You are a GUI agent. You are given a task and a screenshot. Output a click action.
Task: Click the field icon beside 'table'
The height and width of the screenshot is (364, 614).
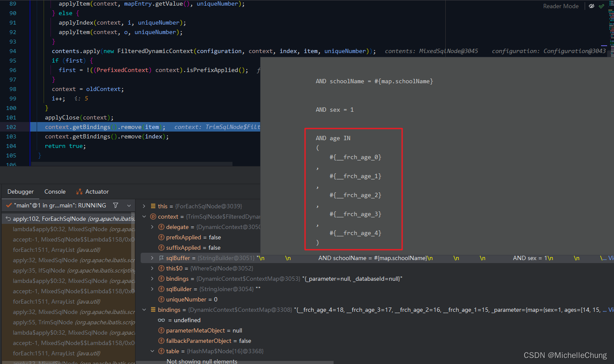click(161, 351)
